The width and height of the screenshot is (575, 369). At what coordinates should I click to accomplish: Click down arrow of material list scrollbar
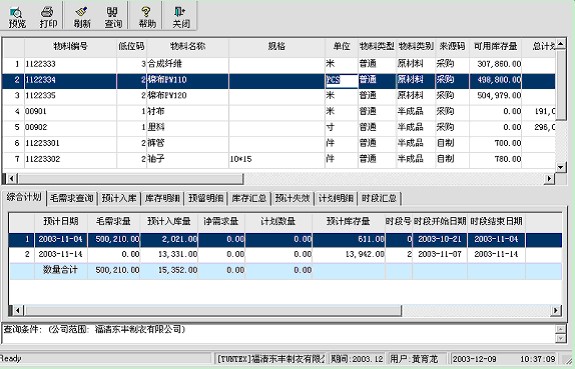click(x=561, y=167)
